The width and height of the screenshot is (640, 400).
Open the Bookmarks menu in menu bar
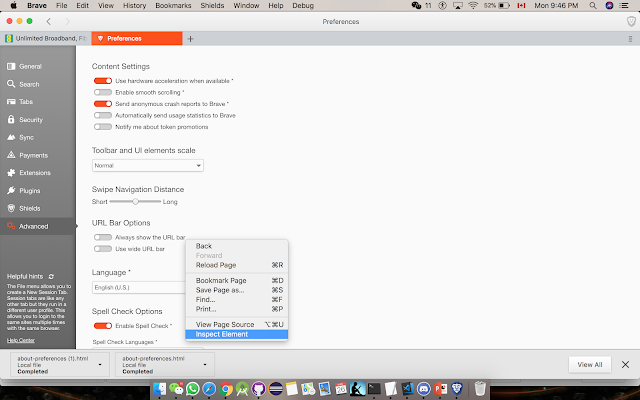coord(173,5)
